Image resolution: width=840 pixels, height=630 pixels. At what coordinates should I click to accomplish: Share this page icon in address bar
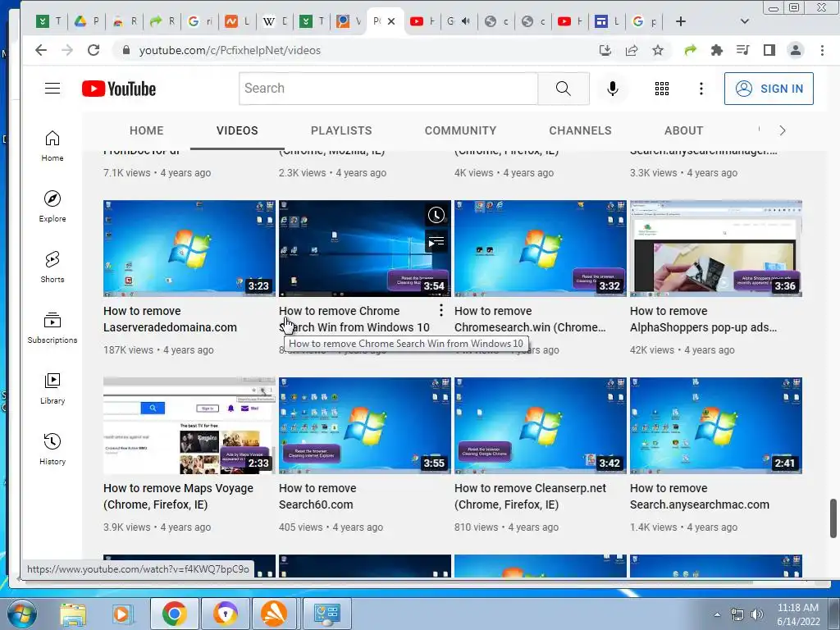pyautogui.click(x=632, y=50)
